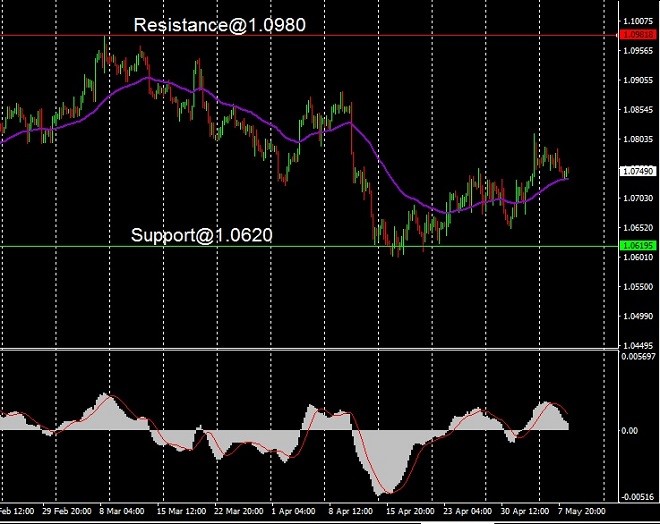Click the 29 Feb 20:00 time label
Image resolution: width=660 pixels, height=524 pixels.
pyautogui.click(x=67, y=511)
